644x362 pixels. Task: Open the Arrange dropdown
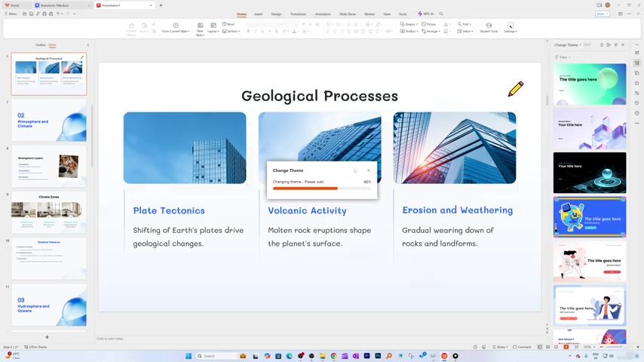click(431, 31)
